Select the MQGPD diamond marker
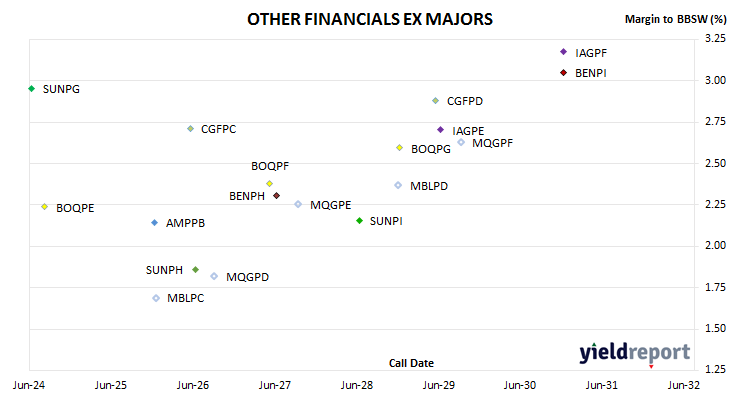Screen dimensions: 730x399 click(x=214, y=276)
